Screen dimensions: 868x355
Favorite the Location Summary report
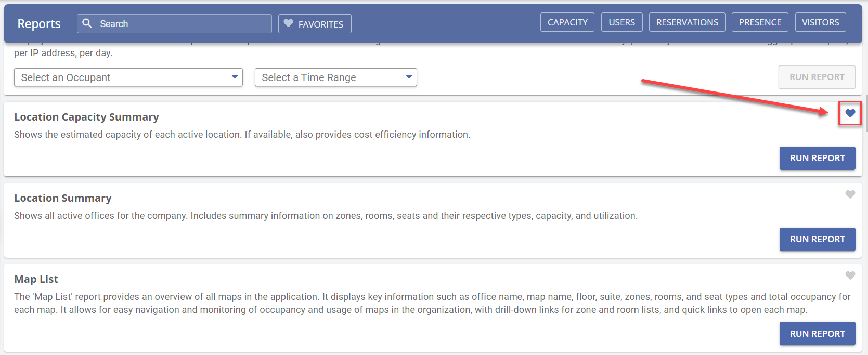point(850,194)
